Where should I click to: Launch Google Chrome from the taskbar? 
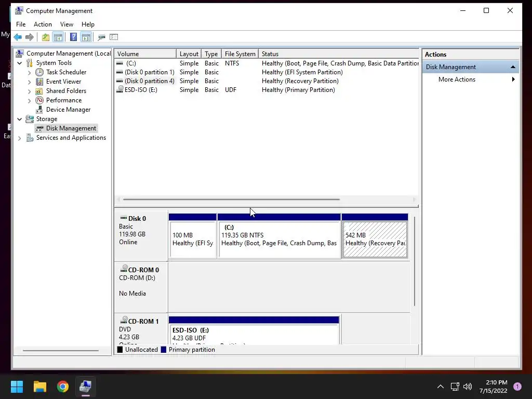pos(63,387)
